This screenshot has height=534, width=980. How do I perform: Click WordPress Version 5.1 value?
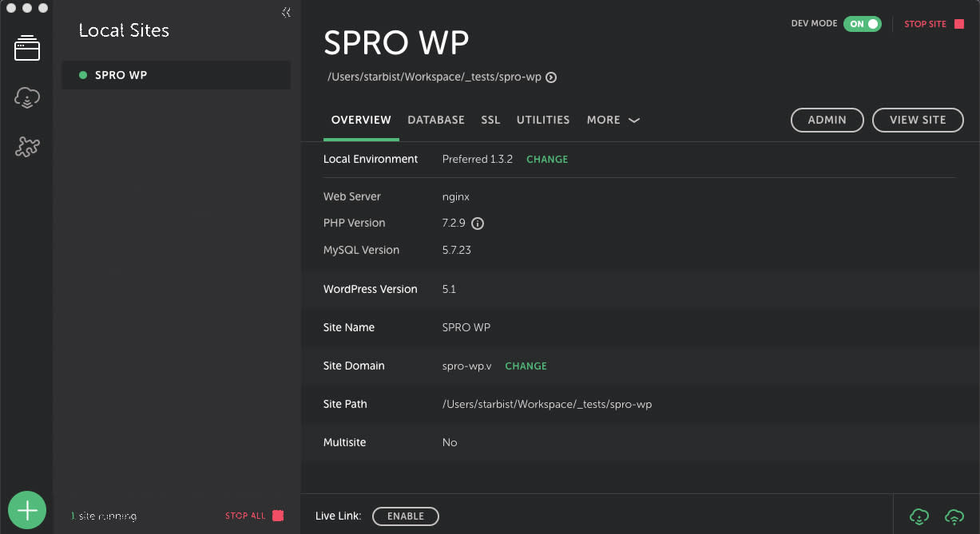(449, 289)
